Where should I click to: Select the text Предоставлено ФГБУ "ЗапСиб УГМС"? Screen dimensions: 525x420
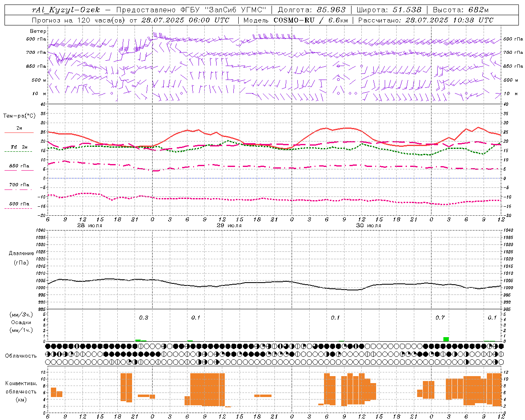point(192,10)
